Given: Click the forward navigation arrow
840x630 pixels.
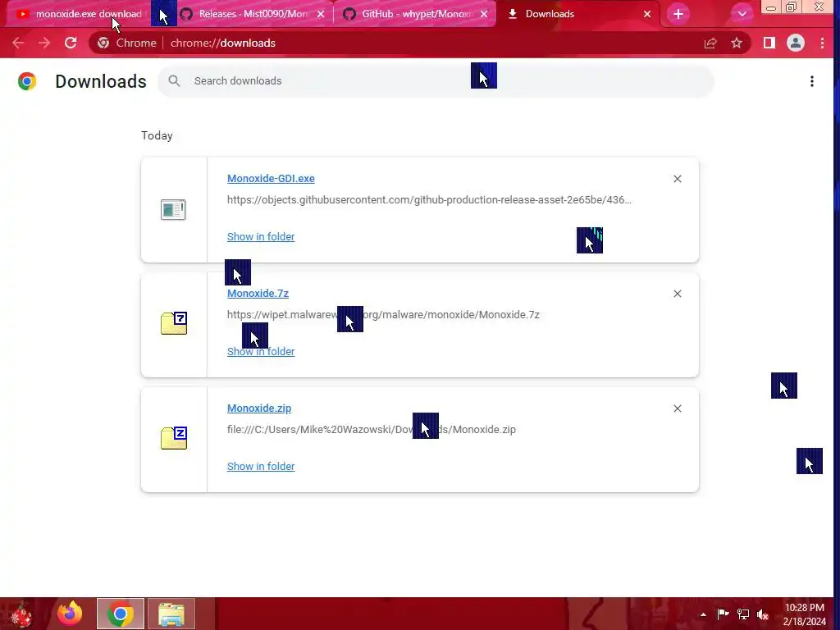Looking at the screenshot, I should [x=44, y=43].
